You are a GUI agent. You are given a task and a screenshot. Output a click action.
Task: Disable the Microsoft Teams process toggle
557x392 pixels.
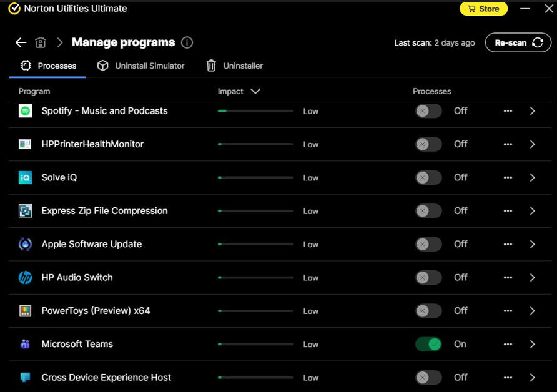coord(428,344)
